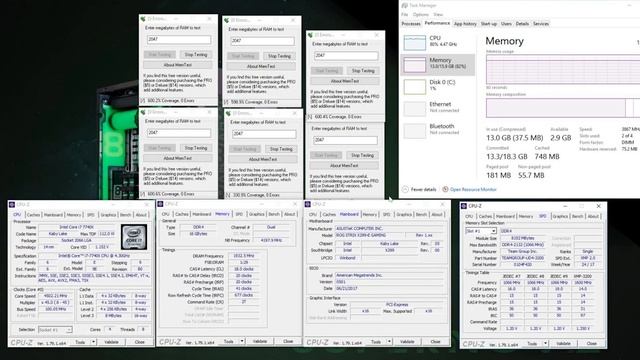Image resolution: width=640 pixels, height=360 pixels.
Task: Click the Memory composition bar in Task Manager
Action: (563, 108)
